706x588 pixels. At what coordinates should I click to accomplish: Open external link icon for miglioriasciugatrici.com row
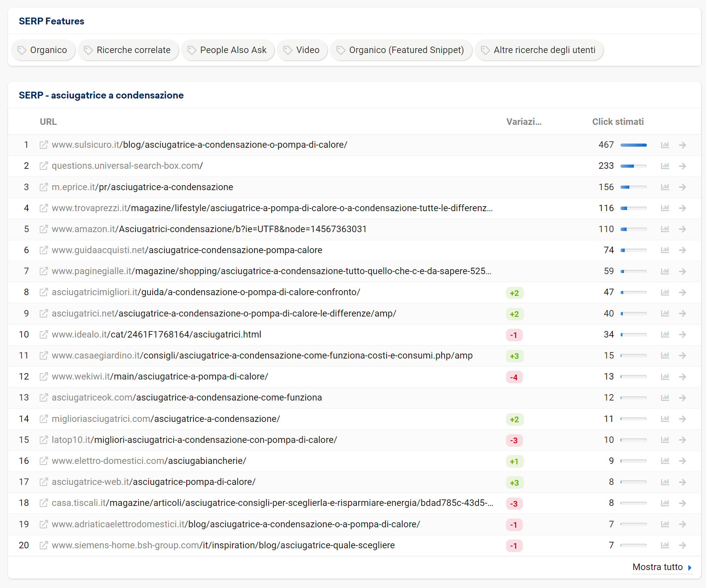(x=44, y=419)
